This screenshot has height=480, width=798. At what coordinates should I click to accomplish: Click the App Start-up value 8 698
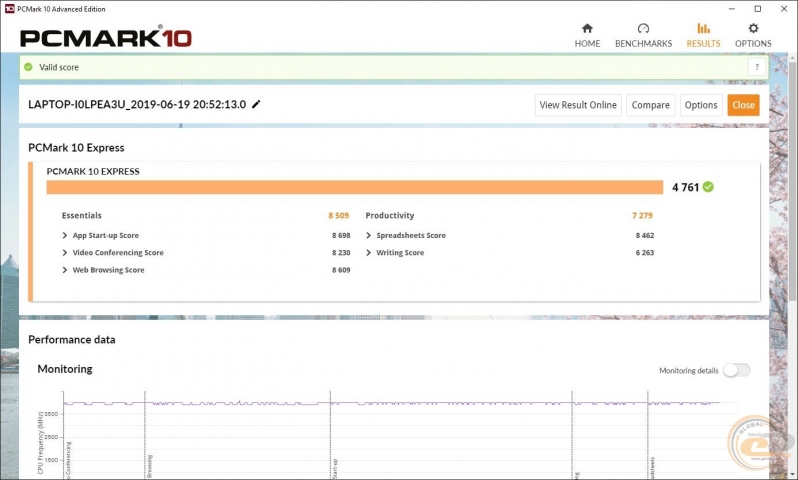pyautogui.click(x=341, y=235)
